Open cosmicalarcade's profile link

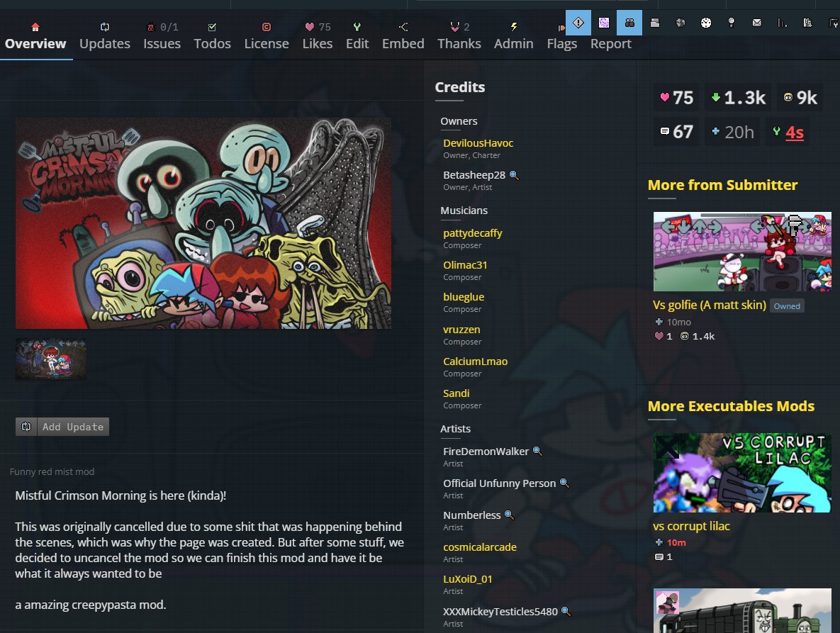[480, 547]
